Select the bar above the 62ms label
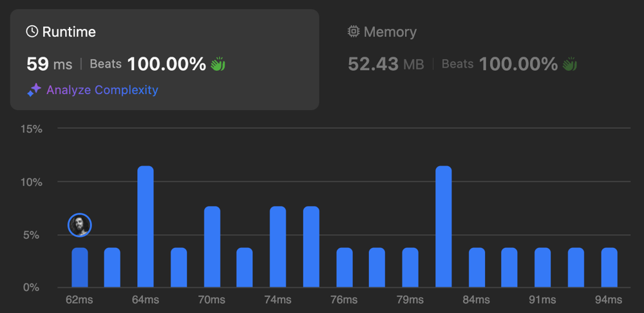644x313 pixels. 80,267
